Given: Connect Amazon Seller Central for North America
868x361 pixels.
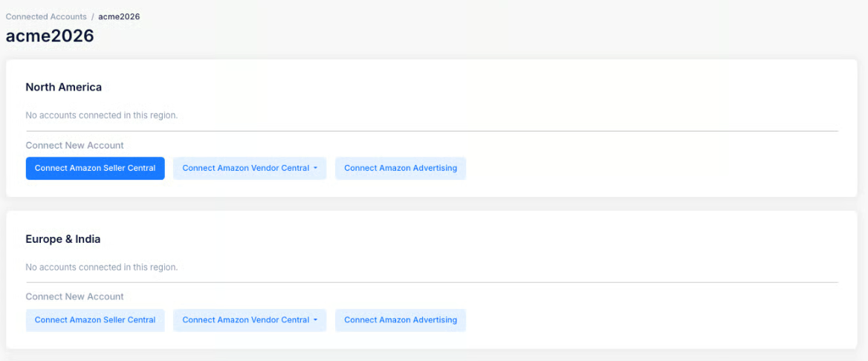Looking at the screenshot, I should (x=95, y=168).
